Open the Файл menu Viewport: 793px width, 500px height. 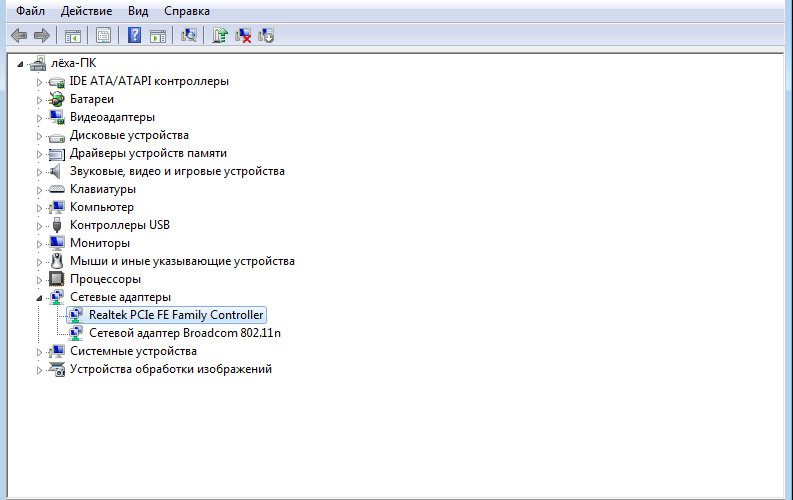(x=30, y=11)
